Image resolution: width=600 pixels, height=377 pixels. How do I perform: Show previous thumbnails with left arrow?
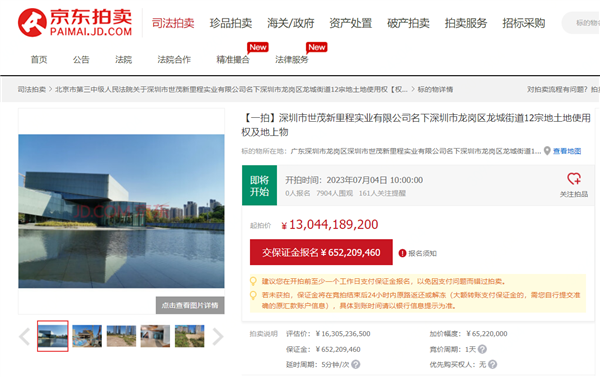pyautogui.click(x=25, y=336)
